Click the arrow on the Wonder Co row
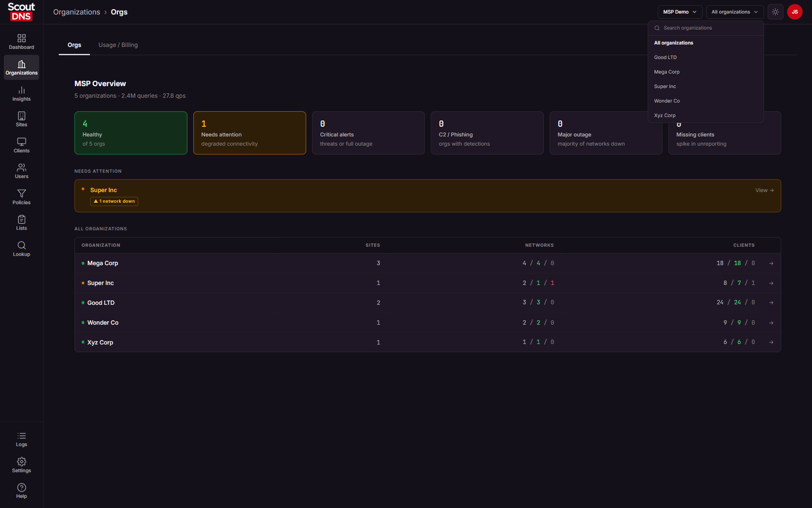The height and width of the screenshot is (508, 812). click(771, 323)
